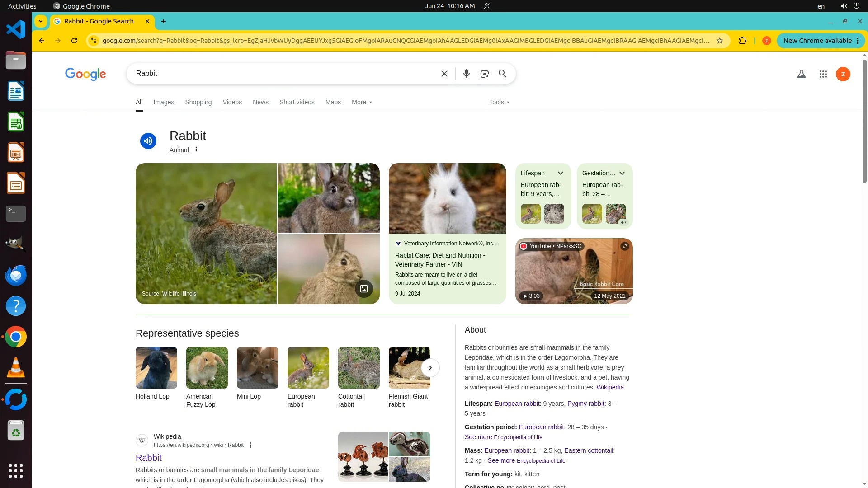Open Search Labs flask icon
868x488 pixels.
801,74
